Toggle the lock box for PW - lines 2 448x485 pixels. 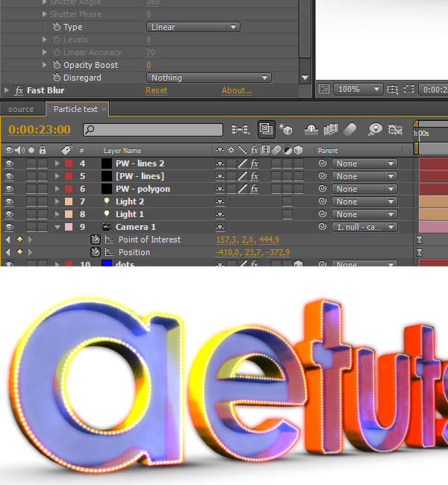tap(43, 163)
